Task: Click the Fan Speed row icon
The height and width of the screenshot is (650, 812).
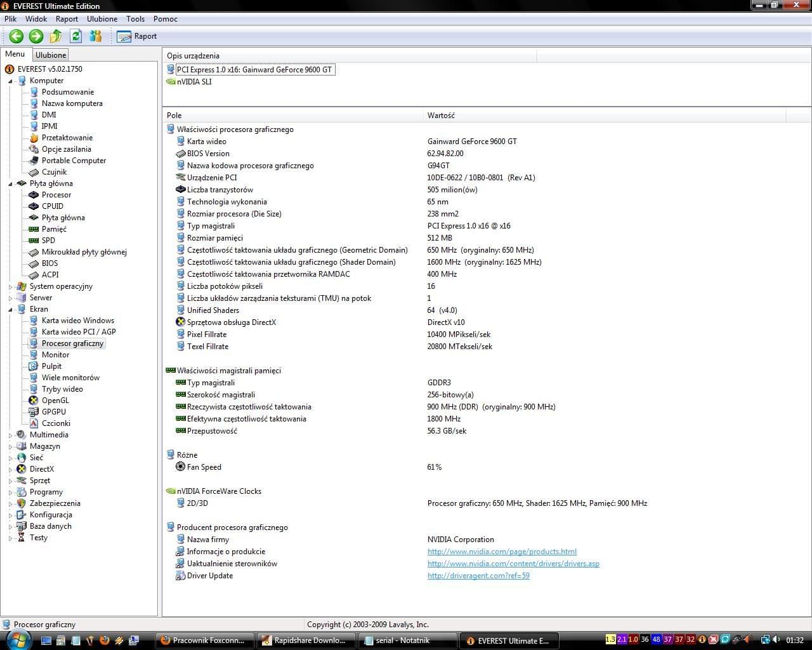Action: 181,467
